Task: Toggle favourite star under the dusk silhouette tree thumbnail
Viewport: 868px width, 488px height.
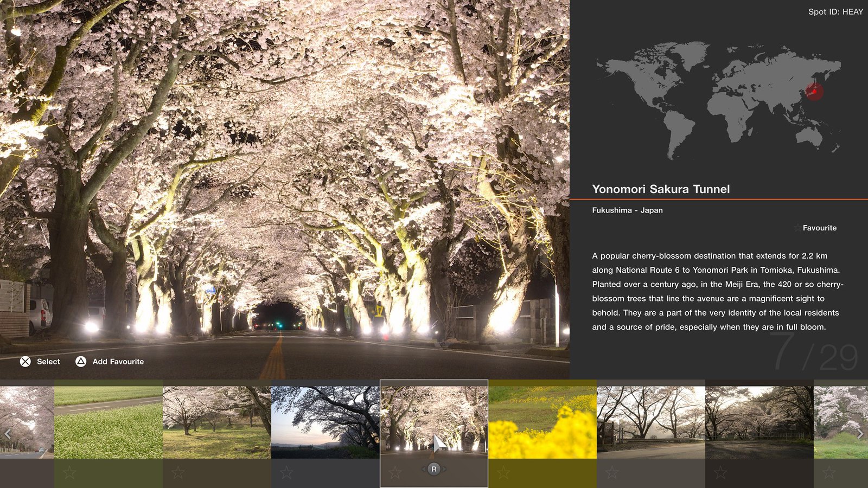Action: coord(286,472)
